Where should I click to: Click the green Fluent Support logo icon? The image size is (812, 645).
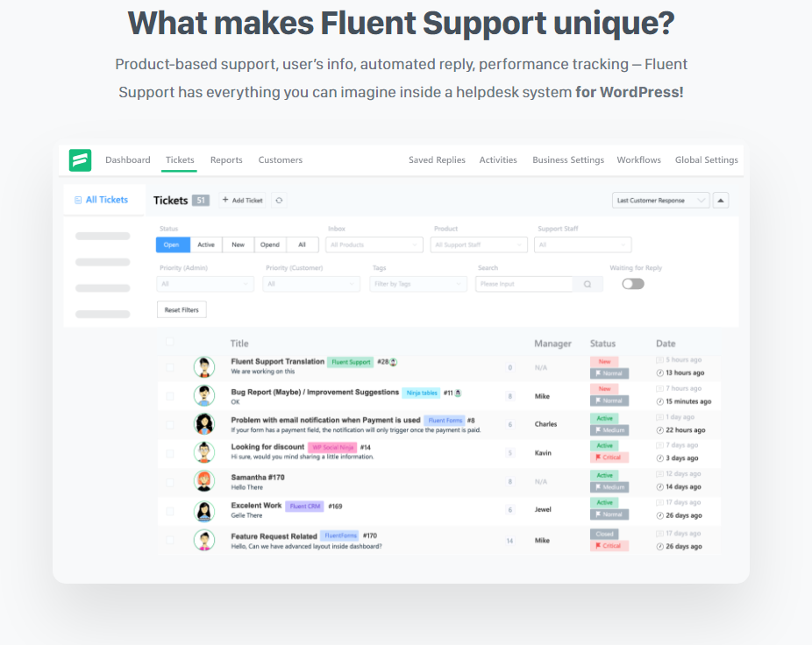81,160
